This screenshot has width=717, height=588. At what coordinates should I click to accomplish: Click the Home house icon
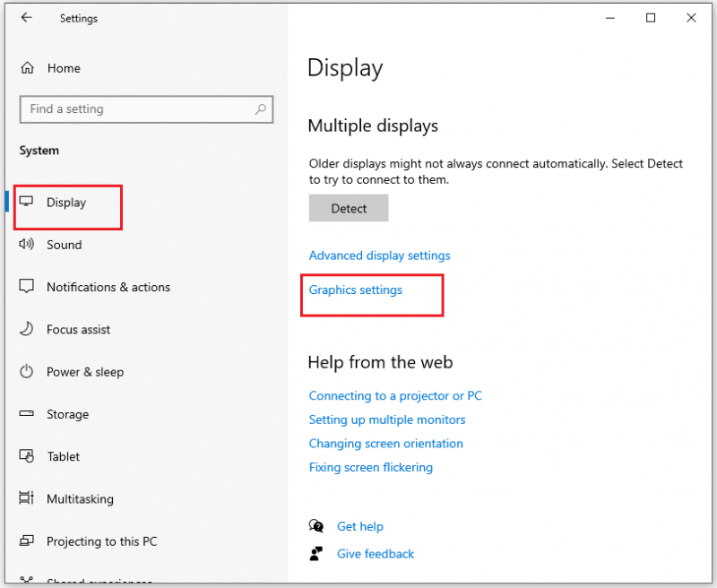pos(28,68)
